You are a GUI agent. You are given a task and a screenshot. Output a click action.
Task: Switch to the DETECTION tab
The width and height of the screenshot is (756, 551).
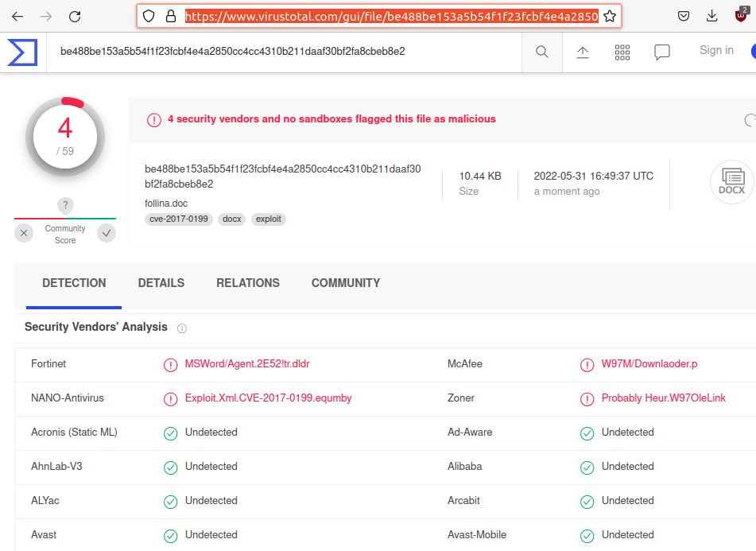[74, 283]
